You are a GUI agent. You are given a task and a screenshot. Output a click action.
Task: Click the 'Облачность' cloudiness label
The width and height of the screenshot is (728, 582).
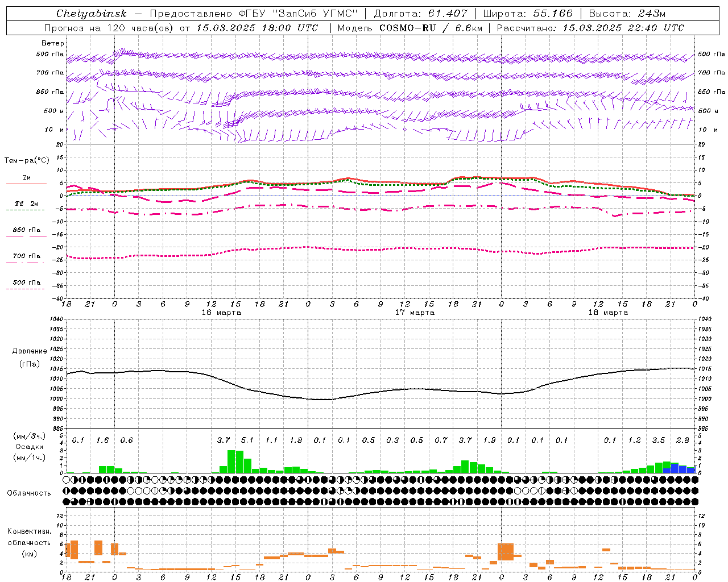(29, 493)
